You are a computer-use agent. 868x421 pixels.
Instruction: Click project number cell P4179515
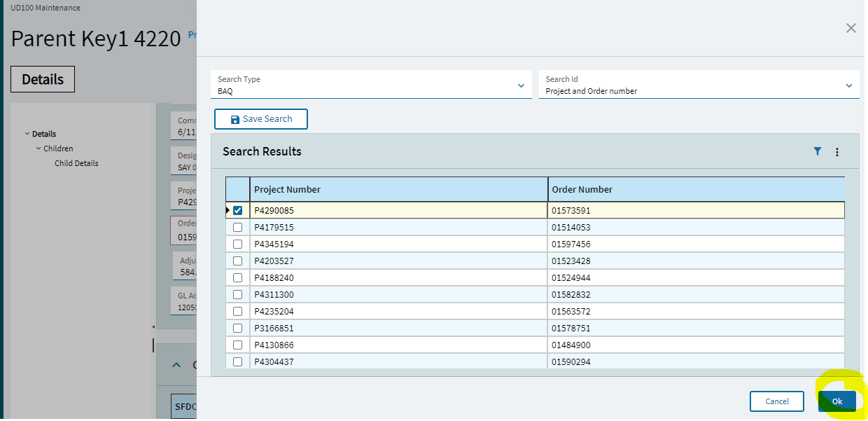[x=398, y=227]
